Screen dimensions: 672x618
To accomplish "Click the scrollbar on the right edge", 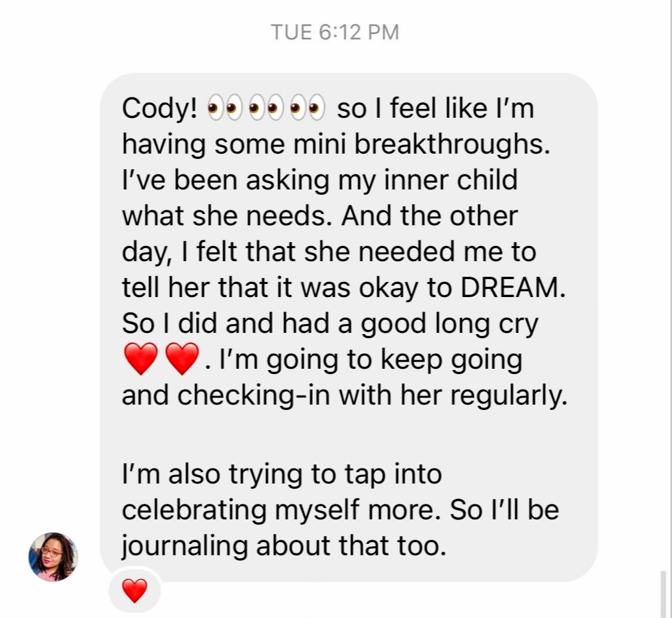I will point(663,594).
